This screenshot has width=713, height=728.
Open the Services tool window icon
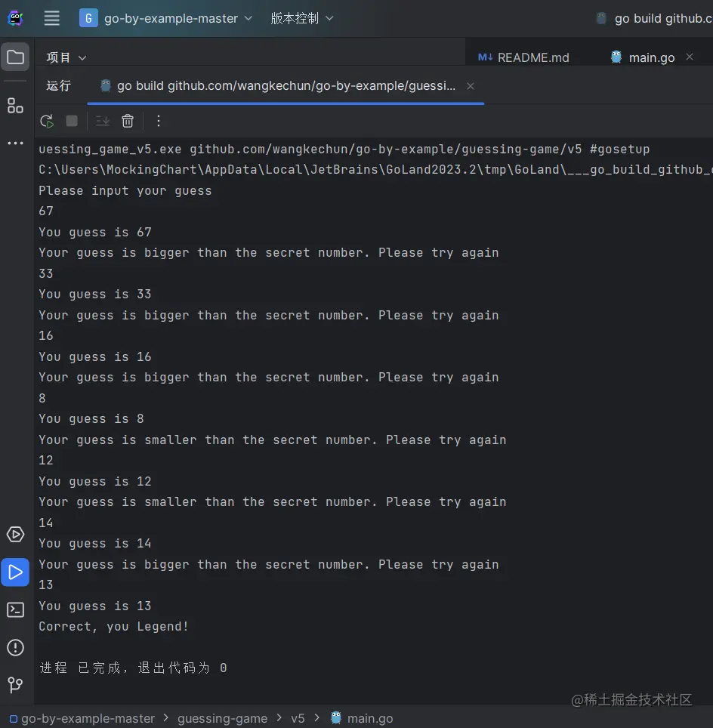15,535
